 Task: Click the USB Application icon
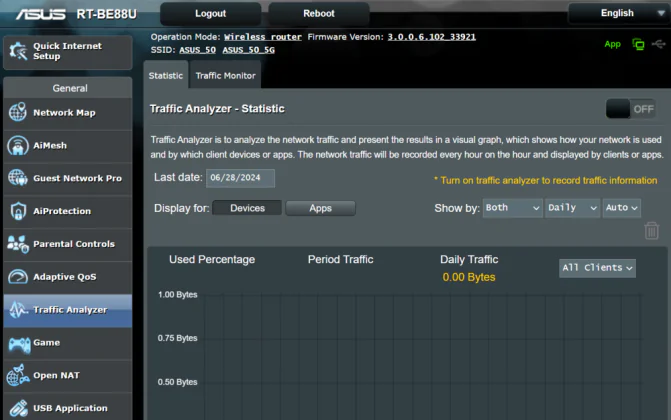pyautogui.click(x=18, y=408)
